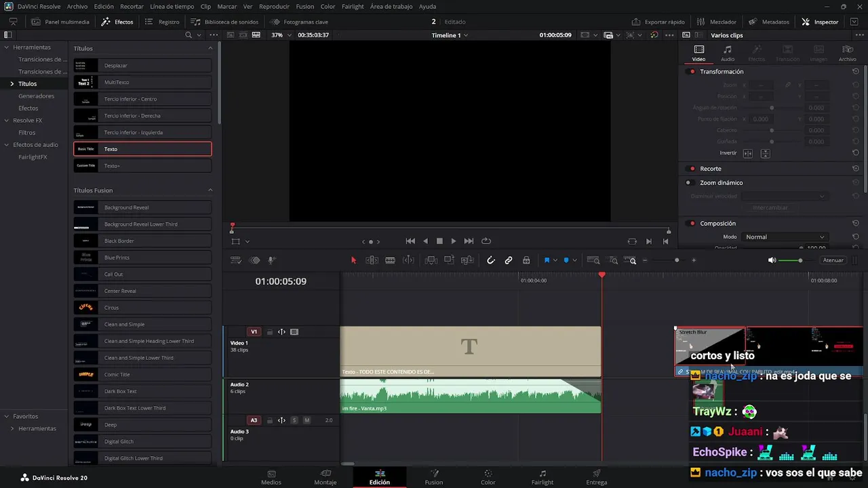
Task: Open the Modo Normal dropdown
Action: point(785,237)
